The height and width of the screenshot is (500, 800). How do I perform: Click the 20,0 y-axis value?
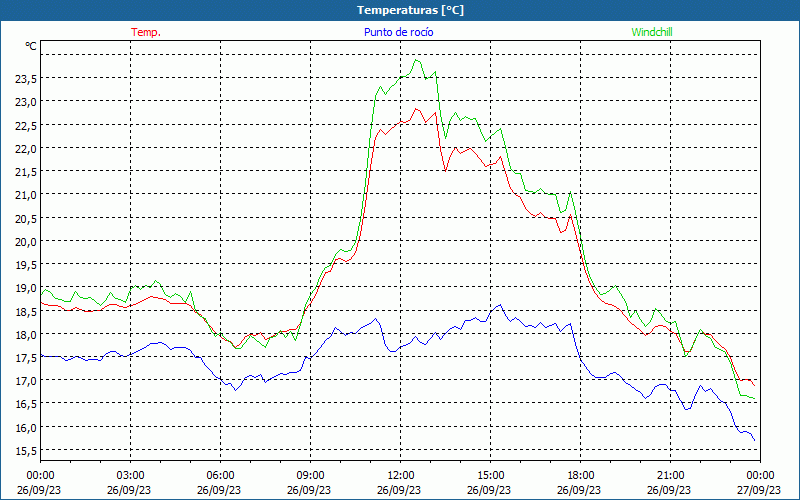click(26, 241)
